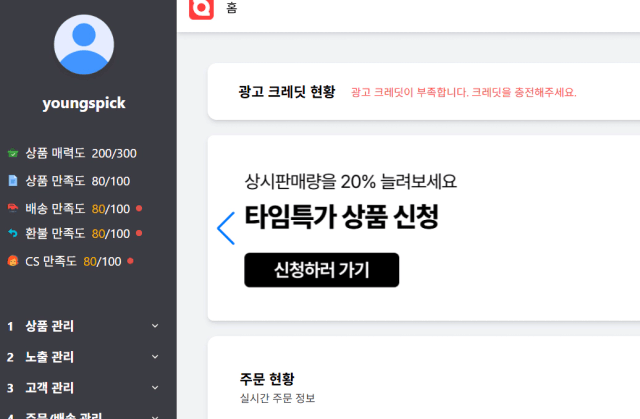This screenshot has height=419, width=640.
Task: Click the 신청하러 가기 button
Action: [321, 270]
